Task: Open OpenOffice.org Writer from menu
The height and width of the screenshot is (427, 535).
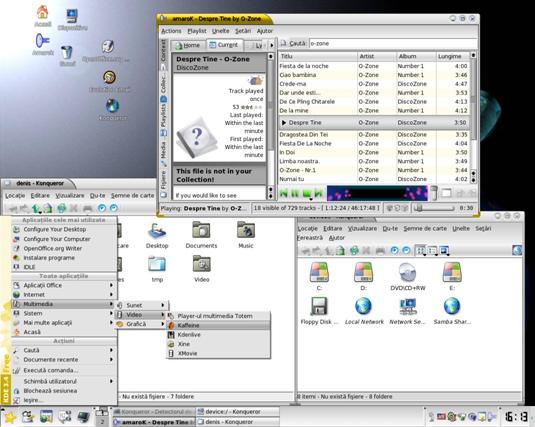Action: [64, 248]
